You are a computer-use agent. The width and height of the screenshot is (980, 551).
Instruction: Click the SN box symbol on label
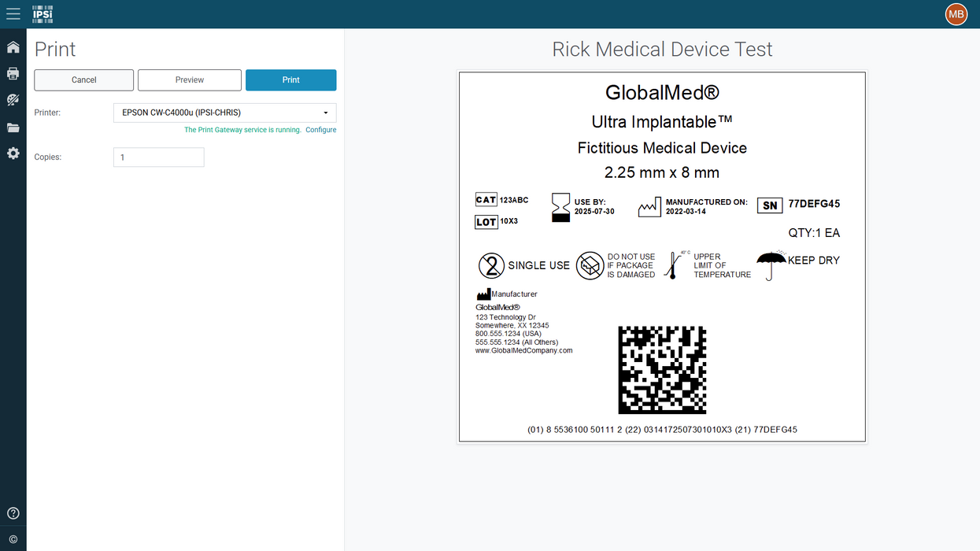pos(770,205)
